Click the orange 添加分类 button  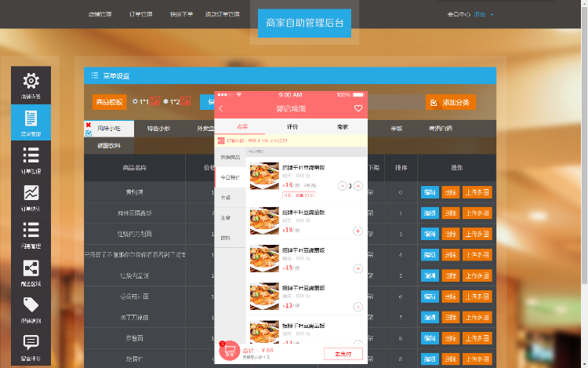point(450,103)
